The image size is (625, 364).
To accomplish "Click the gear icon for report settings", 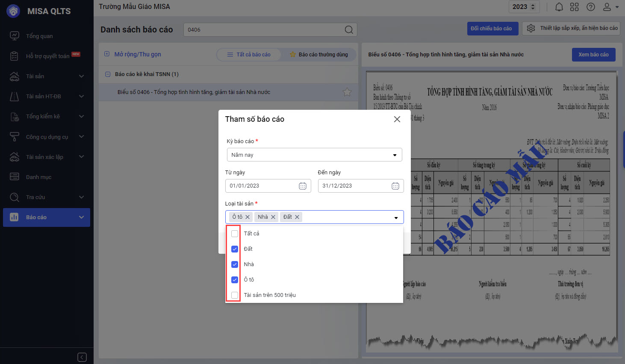I will 531,28.
